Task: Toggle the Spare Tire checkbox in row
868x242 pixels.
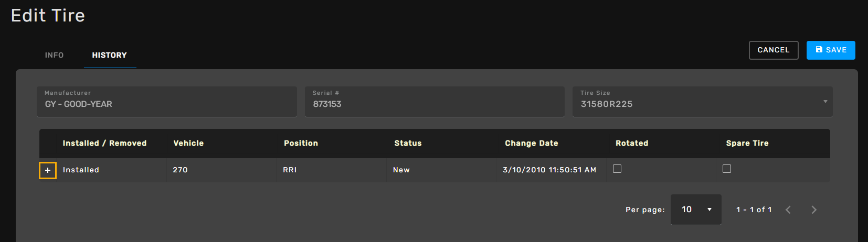Action: click(727, 169)
